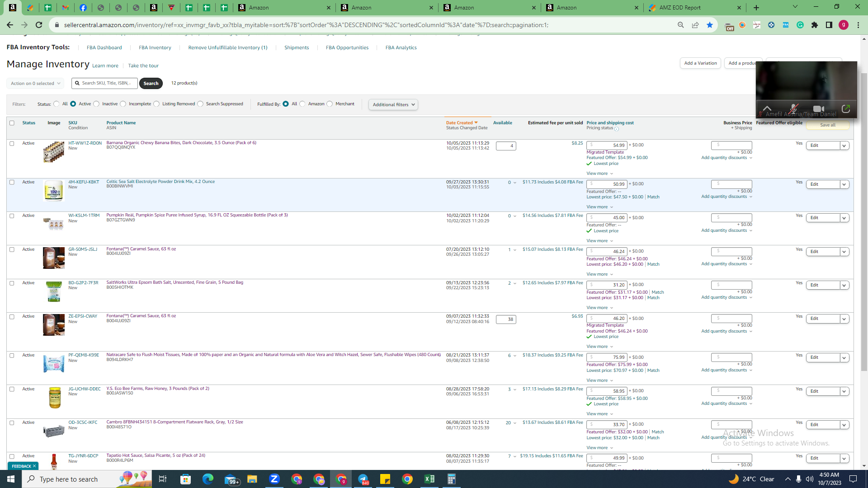The width and height of the screenshot is (868, 488).
Task: Select the Search Suppressed status filter
Action: click(x=200, y=104)
